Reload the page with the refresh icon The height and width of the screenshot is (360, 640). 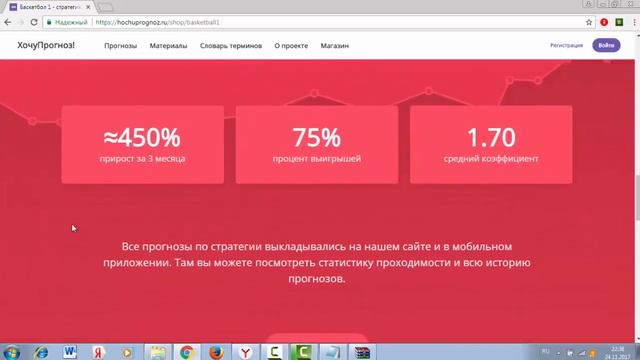click(x=34, y=22)
